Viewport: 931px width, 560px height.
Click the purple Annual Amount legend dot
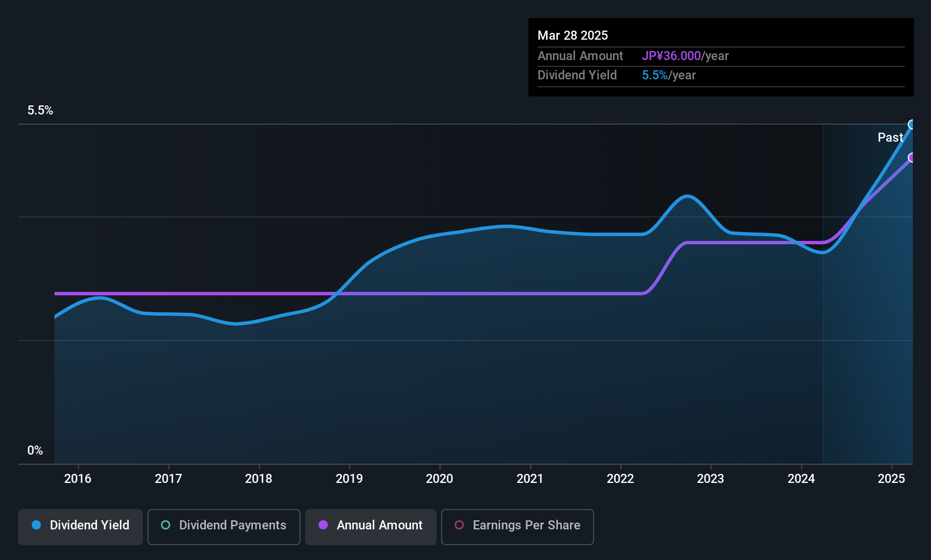[x=323, y=525]
